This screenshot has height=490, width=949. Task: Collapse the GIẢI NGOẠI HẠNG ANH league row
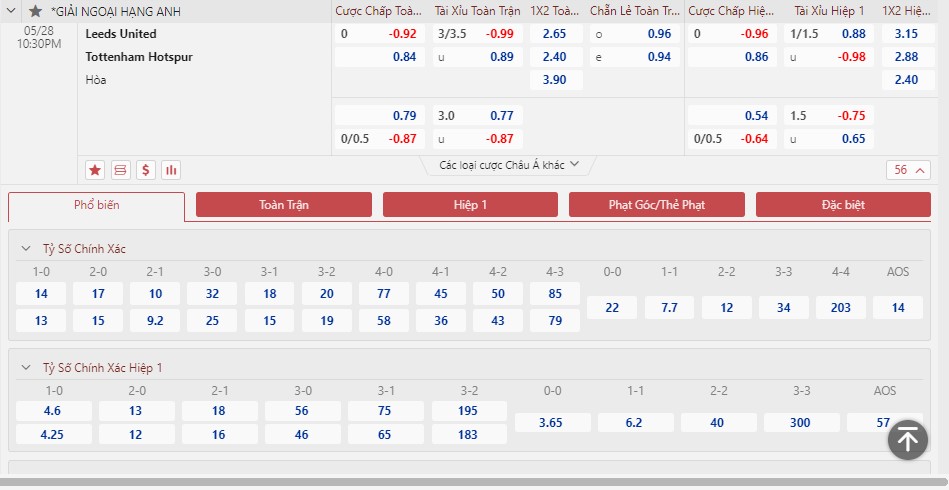[11, 11]
